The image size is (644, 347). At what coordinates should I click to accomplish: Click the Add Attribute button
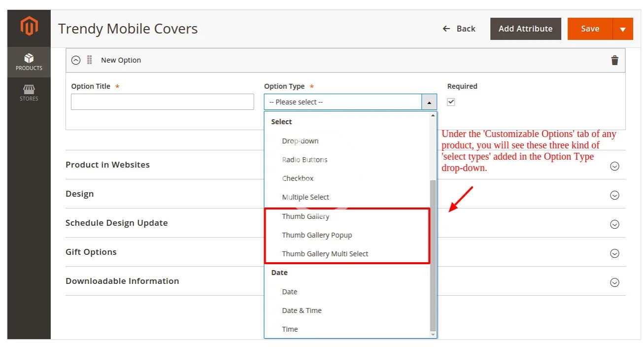tap(525, 29)
